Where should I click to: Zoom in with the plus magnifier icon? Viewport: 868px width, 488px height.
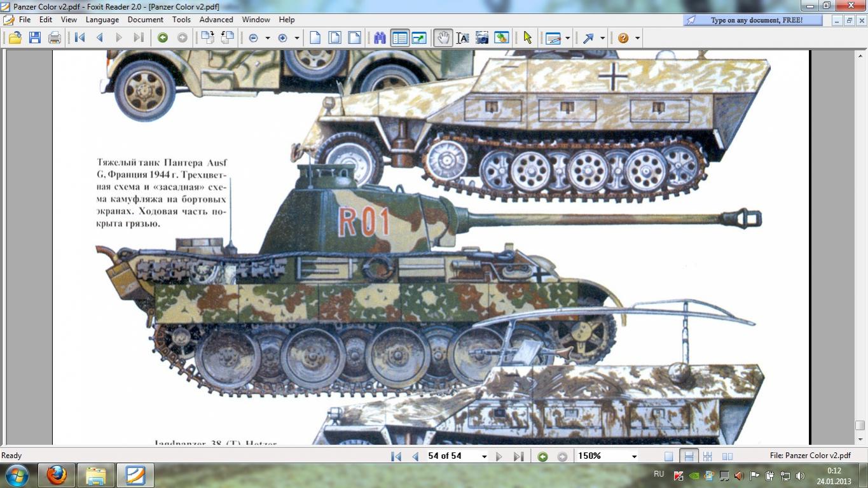click(283, 38)
